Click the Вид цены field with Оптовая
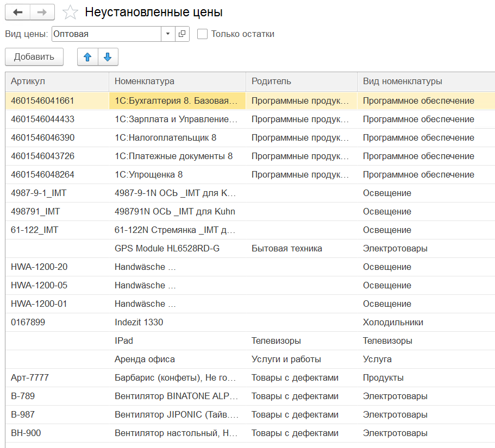495x448 pixels. pos(106,34)
